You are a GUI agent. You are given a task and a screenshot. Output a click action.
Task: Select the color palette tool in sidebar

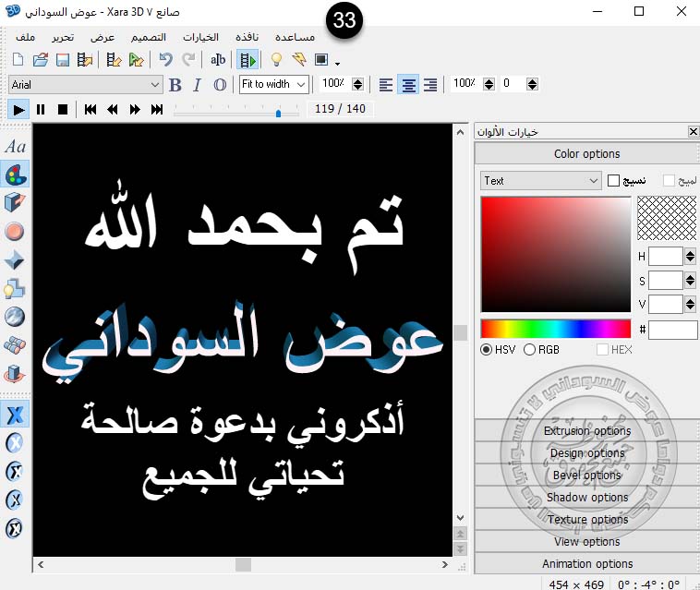click(x=16, y=174)
